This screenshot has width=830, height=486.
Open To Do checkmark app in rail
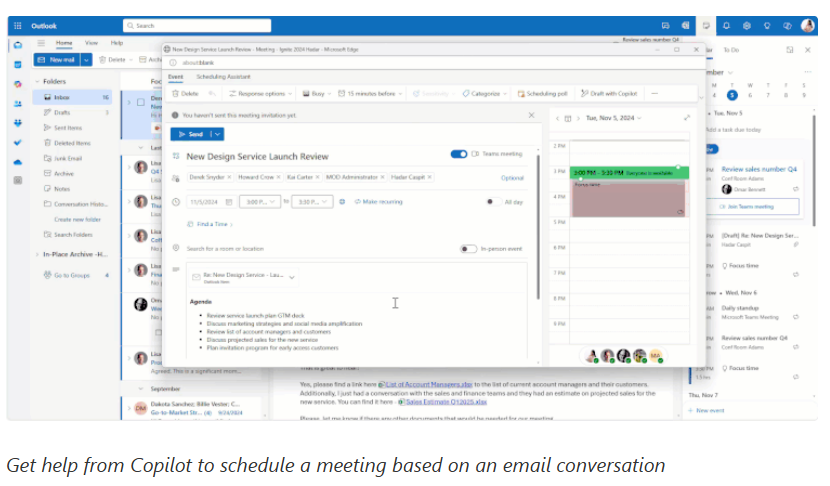pyautogui.click(x=17, y=142)
